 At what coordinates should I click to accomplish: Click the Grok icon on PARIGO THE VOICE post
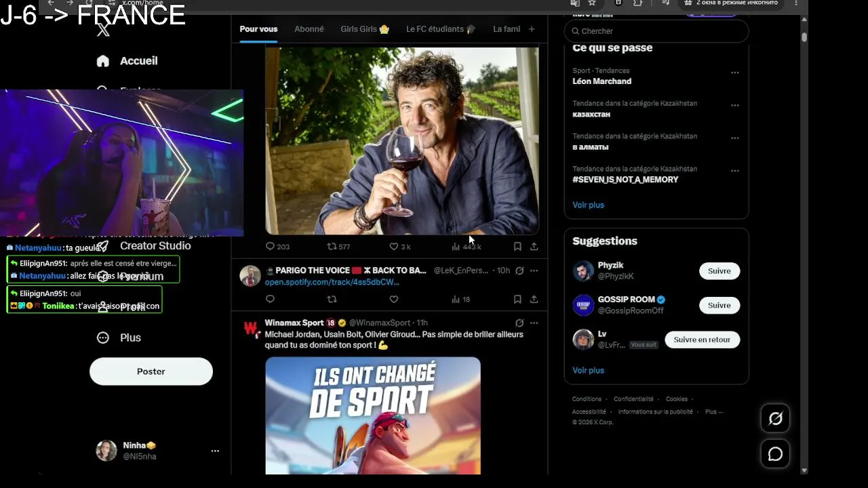[x=519, y=270]
